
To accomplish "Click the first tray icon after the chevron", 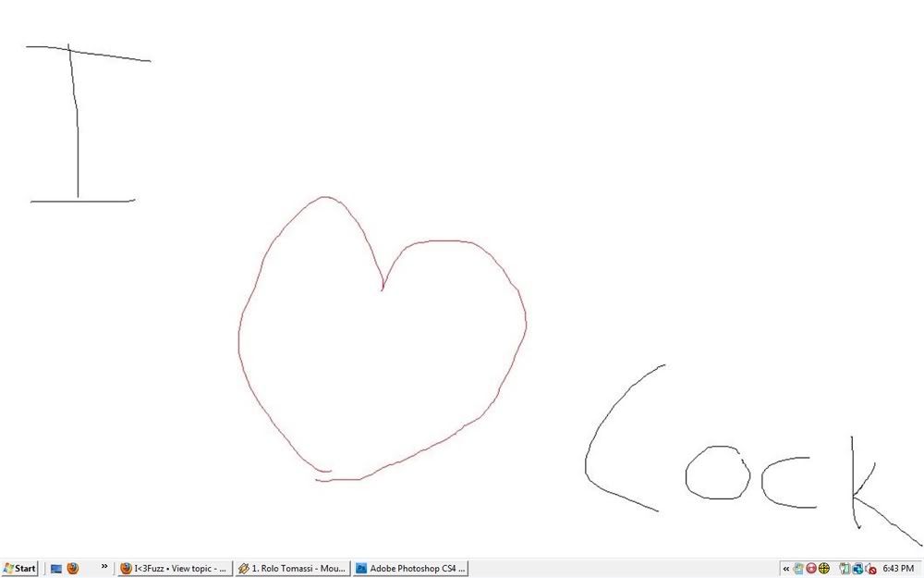I will pyautogui.click(x=798, y=569).
